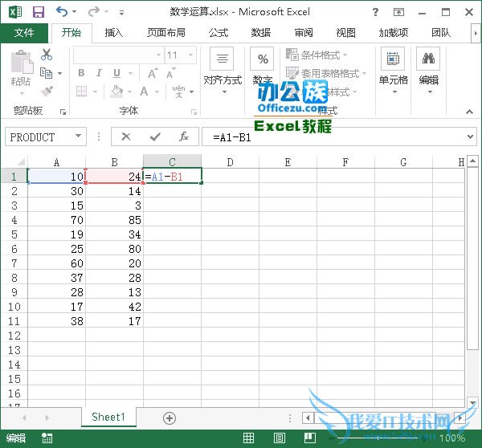Switch to the 公式 (Formulas) tab
Image resolution: width=482 pixels, height=448 pixels.
coord(218,33)
